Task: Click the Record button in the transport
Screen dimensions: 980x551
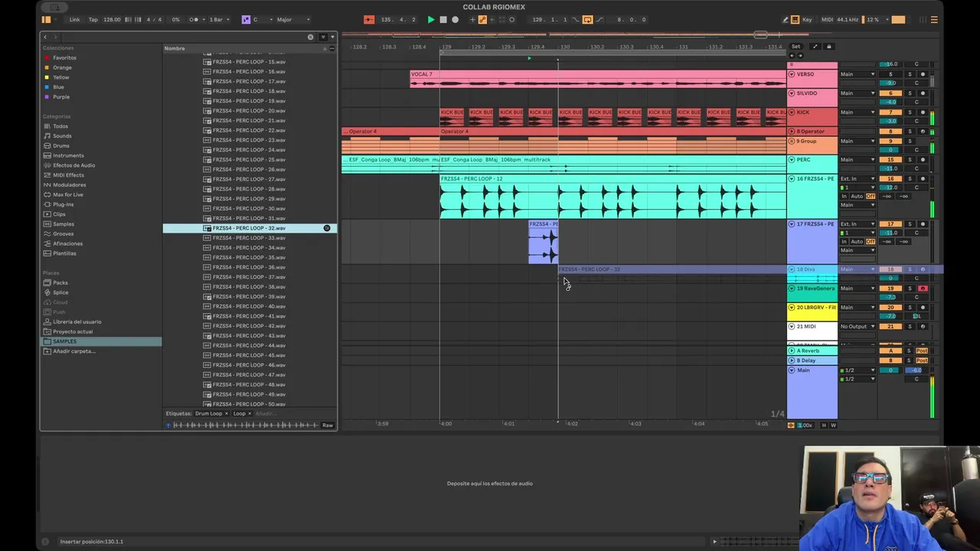Action: pos(455,20)
